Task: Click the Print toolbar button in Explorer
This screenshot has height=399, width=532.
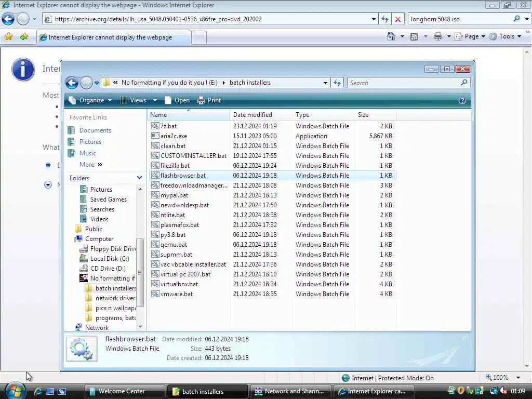Action: (x=209, y=100)
